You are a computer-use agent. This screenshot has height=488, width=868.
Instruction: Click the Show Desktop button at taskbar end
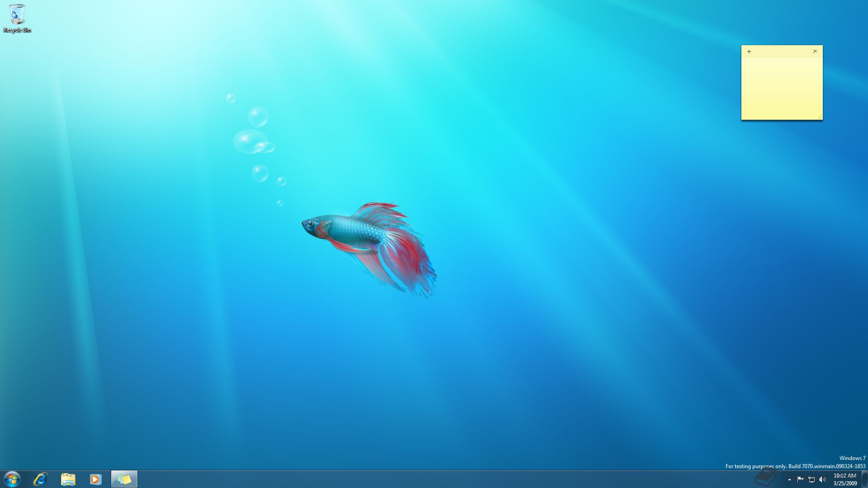(x=864, y=479)
